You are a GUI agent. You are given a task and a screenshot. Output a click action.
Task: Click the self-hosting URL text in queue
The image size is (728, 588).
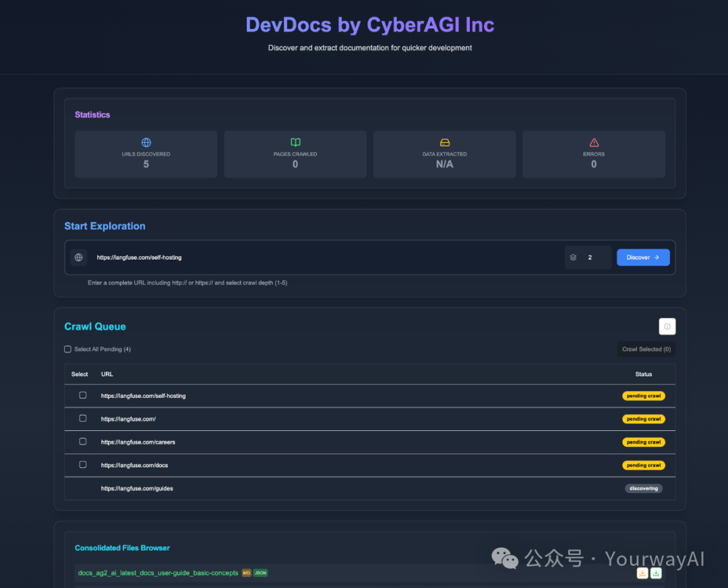tap(143, 396)
